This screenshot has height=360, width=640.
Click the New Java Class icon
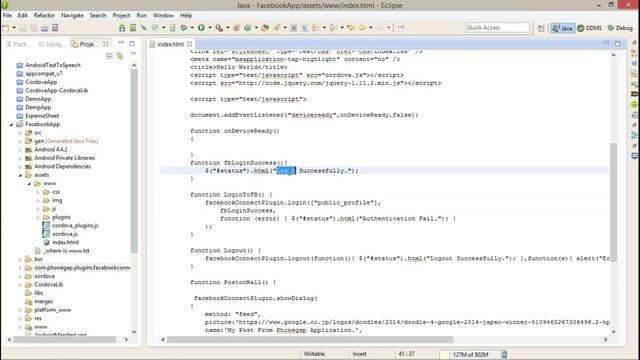247,28
